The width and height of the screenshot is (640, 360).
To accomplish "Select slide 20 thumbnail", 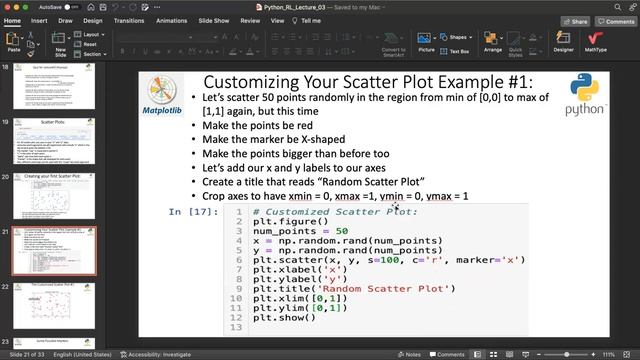I will click(54, 196).
